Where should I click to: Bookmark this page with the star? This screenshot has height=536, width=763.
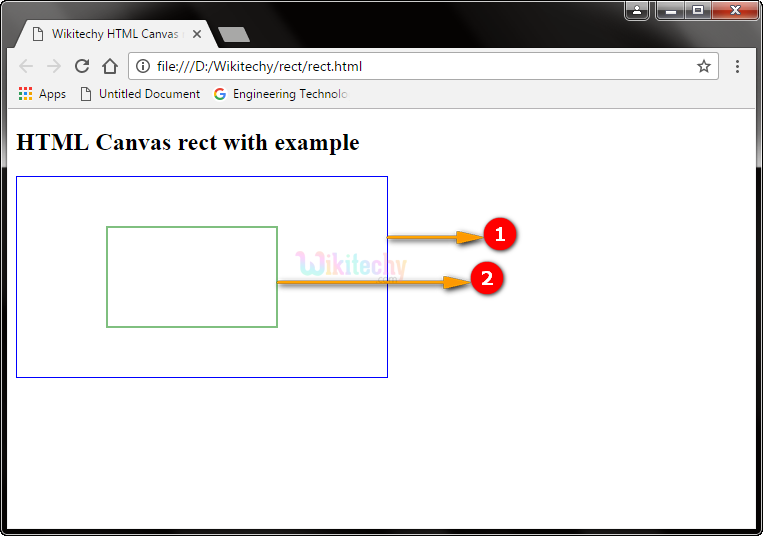tap(703, 67)
